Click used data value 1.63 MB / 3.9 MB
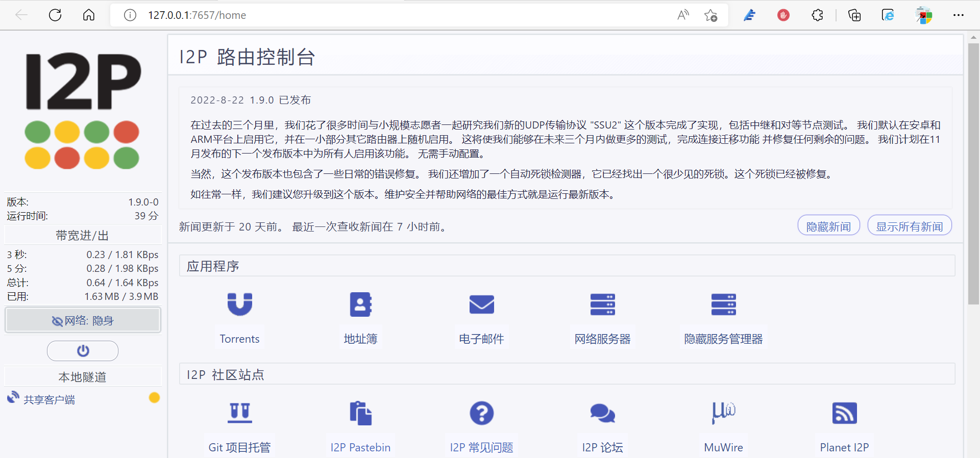 tap(121, 296)
